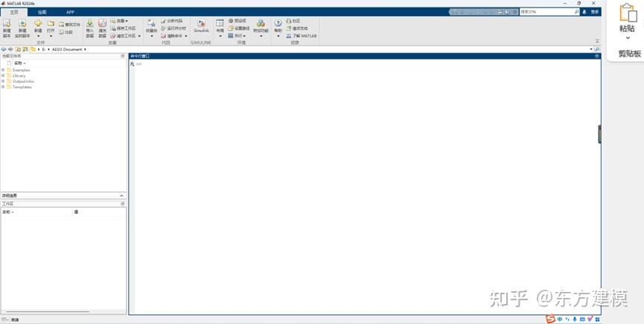Click the horizontal scrollbar in workspace panel
The height and width of the screenshot is (324, 644).
pyautogui.click(x=48, y=312)
